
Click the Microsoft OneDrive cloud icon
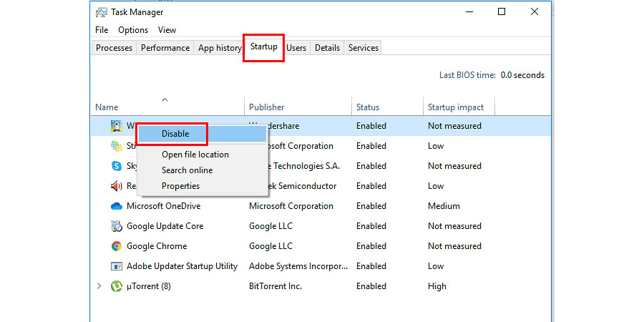click(117, 206)
